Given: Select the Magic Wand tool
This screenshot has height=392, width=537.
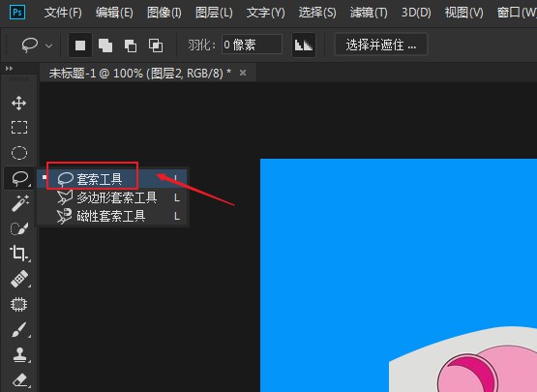Looking at the screenshot, I should click(x=20, y=203).
